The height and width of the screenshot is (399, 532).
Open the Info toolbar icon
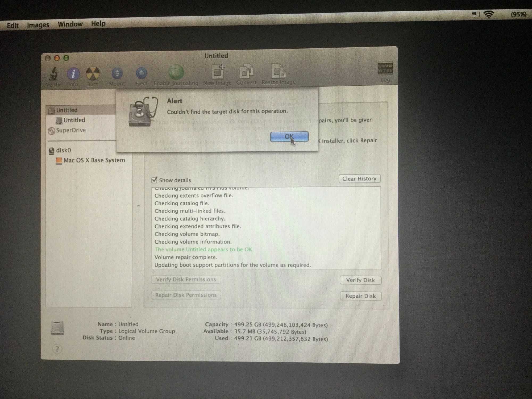(73, 74)
